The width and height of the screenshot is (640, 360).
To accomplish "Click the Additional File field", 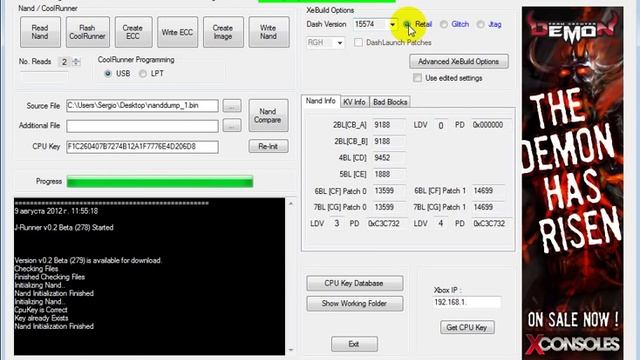I will (142, 126).
